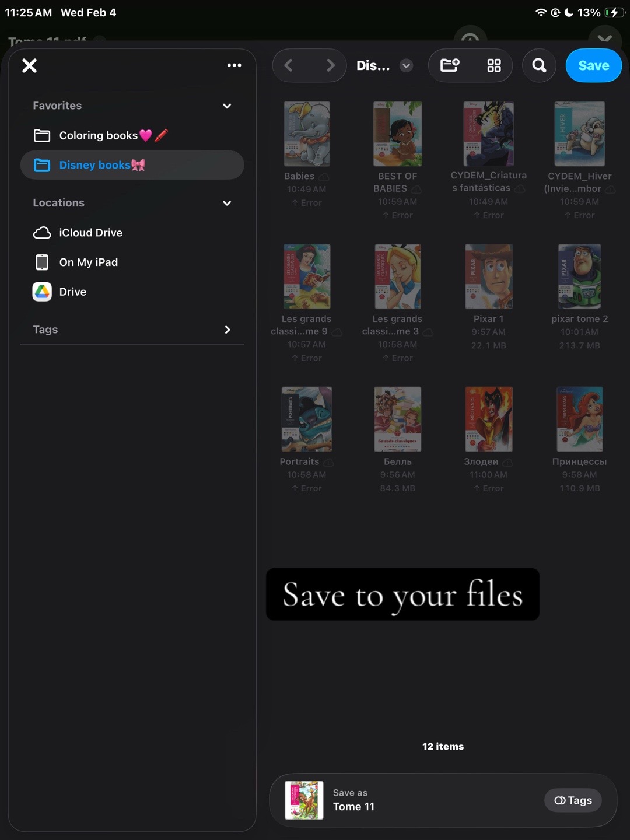Click the Dis... folder title

click(x=373, y=65)
